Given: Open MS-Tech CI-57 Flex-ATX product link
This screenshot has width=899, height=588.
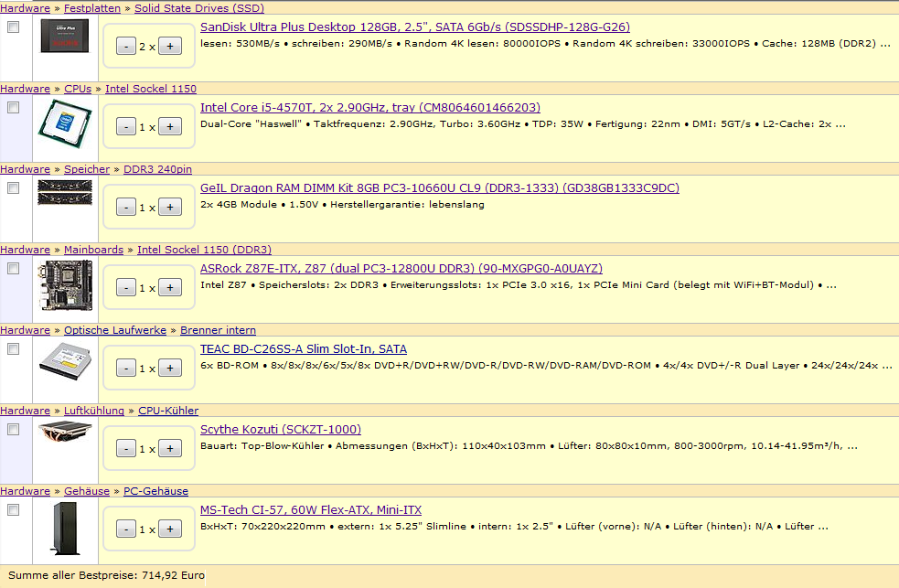Looking at the screenshot, I should point(311,510).
